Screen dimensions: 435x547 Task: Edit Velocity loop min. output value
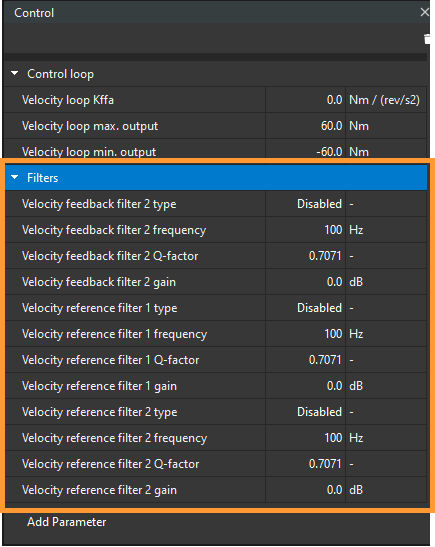(305, 151)
